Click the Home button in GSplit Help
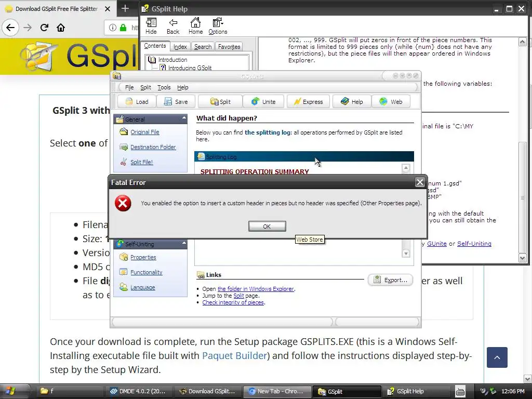Screen dimensions: 532x399 click(195, 26)
